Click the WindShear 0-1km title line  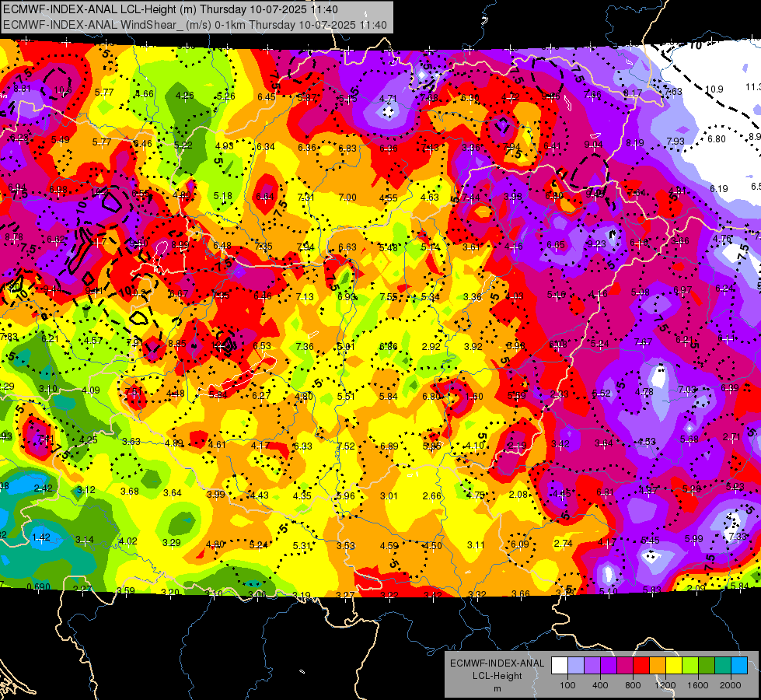pyautogui.click(x=195, y=25)
